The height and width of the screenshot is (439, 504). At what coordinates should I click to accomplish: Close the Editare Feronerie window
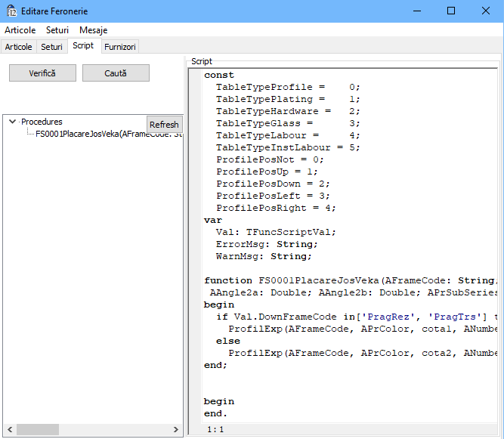(x=486, y=11)
